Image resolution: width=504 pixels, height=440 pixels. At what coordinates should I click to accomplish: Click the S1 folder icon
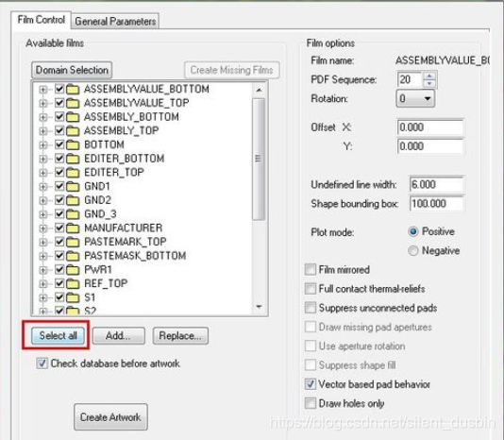(x=73, y=297)
